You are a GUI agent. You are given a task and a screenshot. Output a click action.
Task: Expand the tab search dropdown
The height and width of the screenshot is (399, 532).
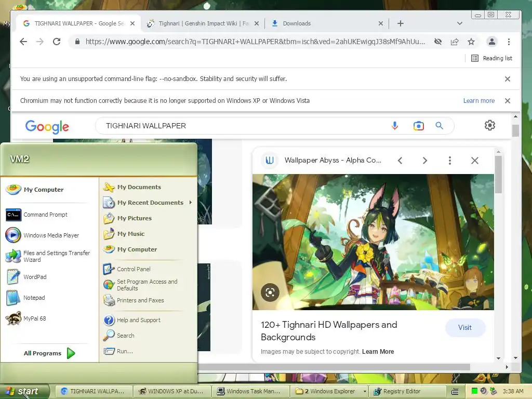(x=459, y=23)
